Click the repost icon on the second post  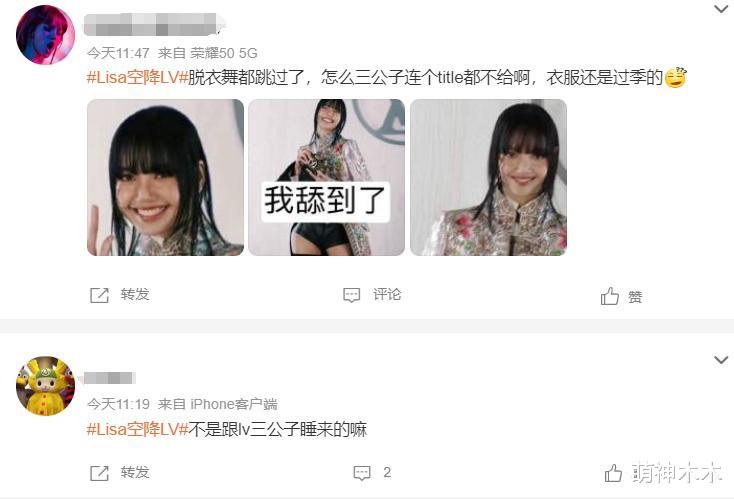99,473
